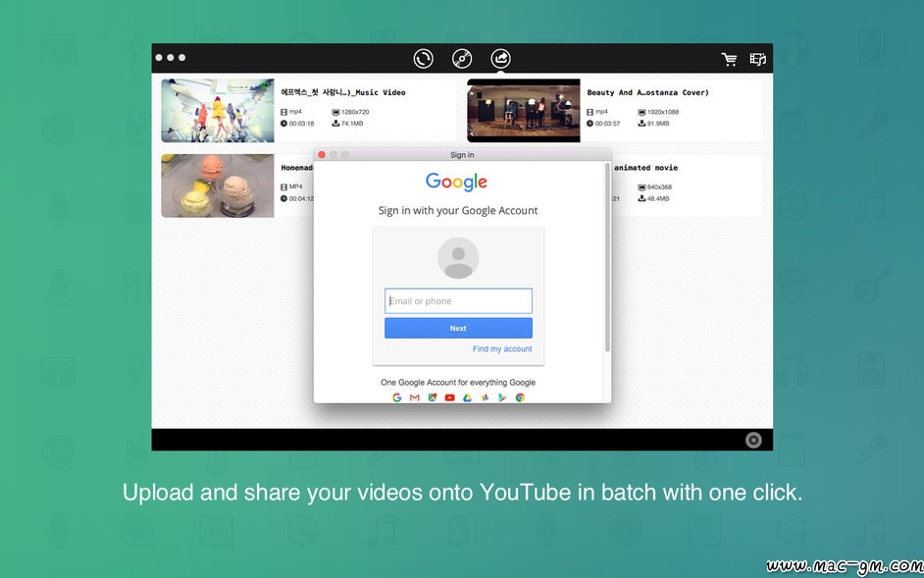Click the Email or phone field

pyautogui.click(x=458, y=301)
